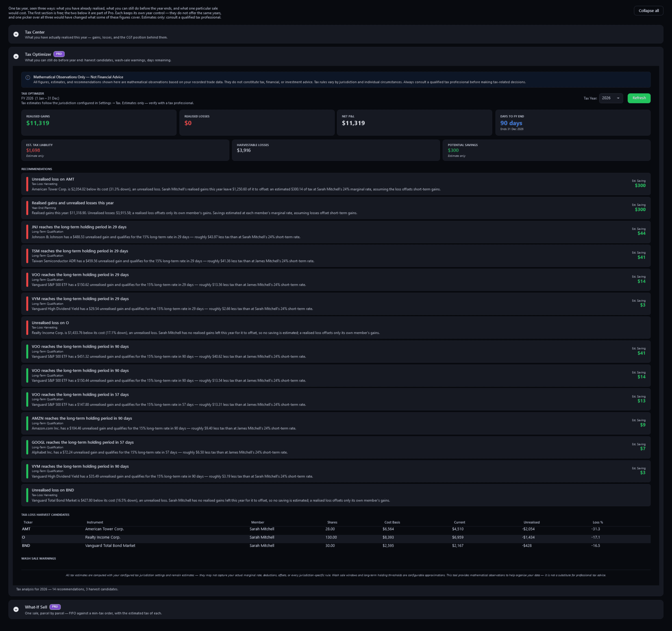Click the Est. Tax Liability $1,698 value
Image resolution: width=672 pixels, height=631 pixels.
click(x=33, y=150)
